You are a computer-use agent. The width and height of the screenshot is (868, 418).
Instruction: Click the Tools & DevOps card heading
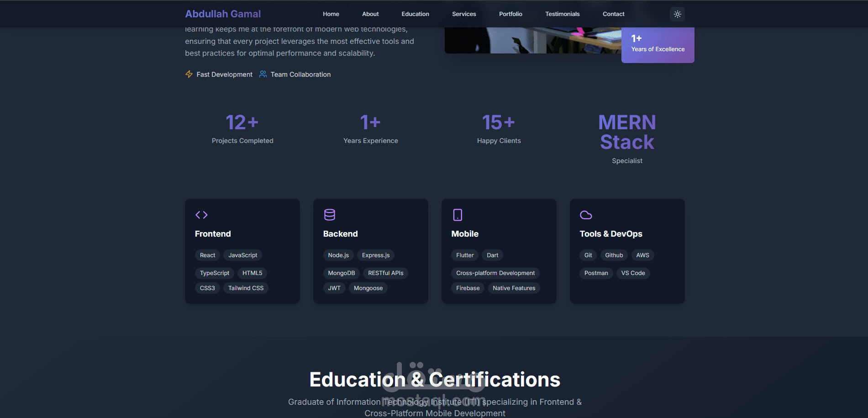click(611, 234)
